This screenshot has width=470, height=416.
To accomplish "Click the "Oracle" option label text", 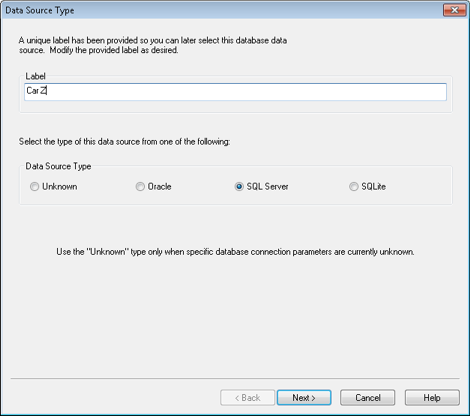I will click(159, 186).
